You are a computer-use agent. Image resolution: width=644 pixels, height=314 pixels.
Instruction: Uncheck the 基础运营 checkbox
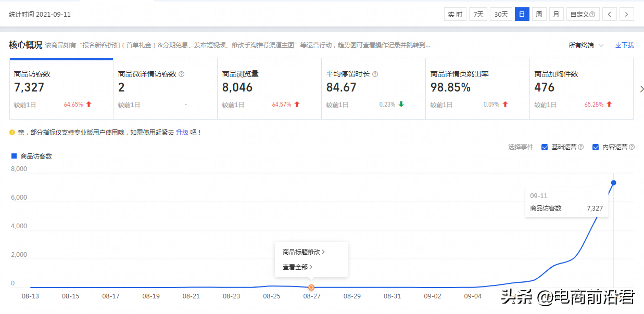tap(545, 147)
